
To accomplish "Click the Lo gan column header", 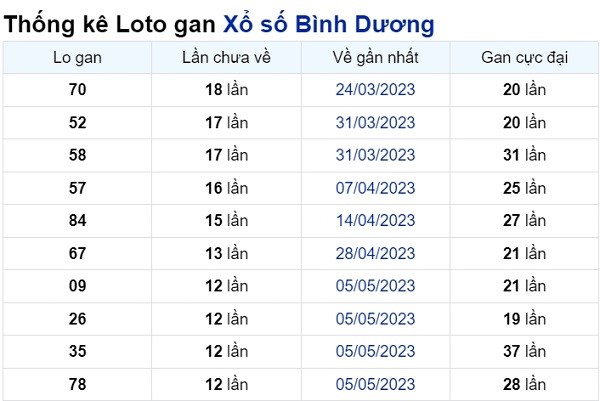I will coord(77,58).
